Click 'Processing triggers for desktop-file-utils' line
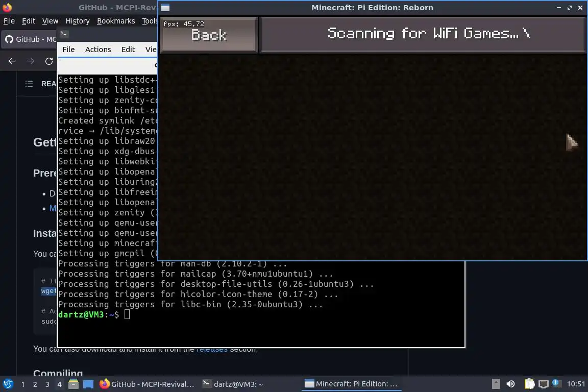This screenshot has height=392, width=588. click(216, 284)
